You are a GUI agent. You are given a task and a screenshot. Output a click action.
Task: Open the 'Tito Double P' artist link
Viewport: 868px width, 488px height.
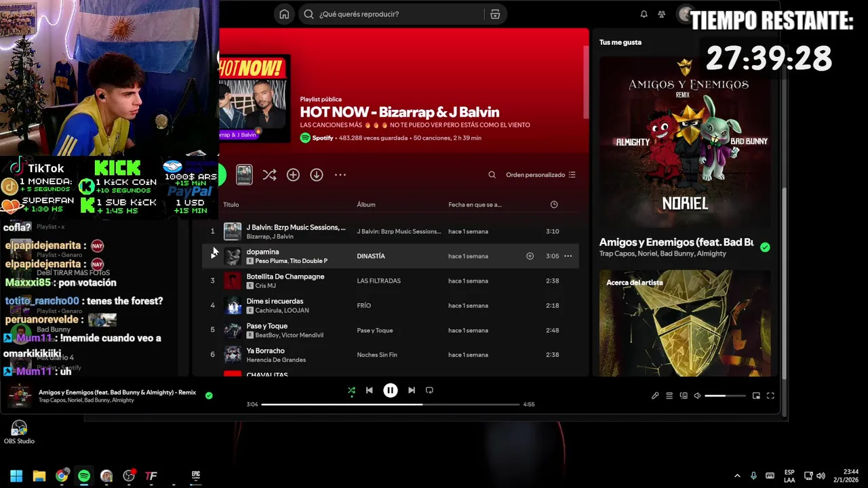point(309,261)
